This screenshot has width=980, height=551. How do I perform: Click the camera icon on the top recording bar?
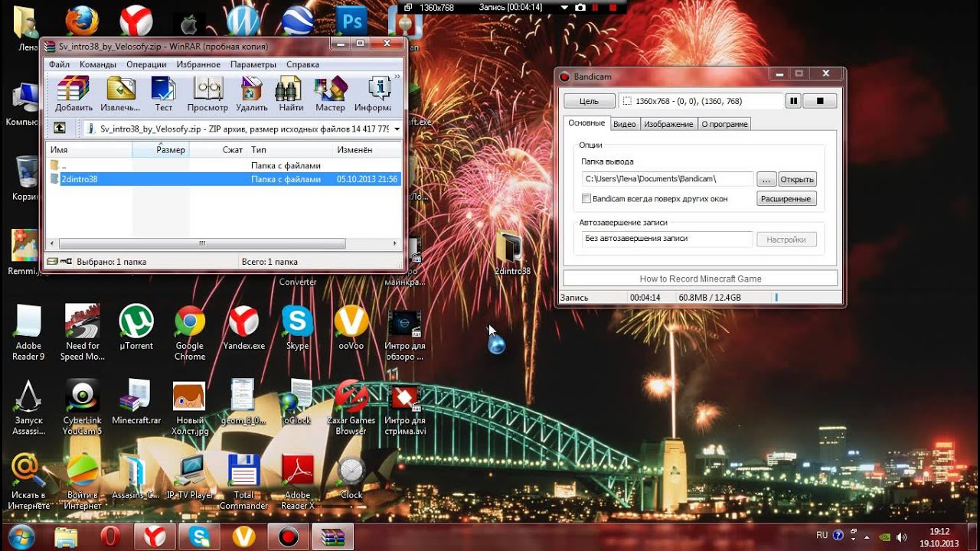click(580, 7)
